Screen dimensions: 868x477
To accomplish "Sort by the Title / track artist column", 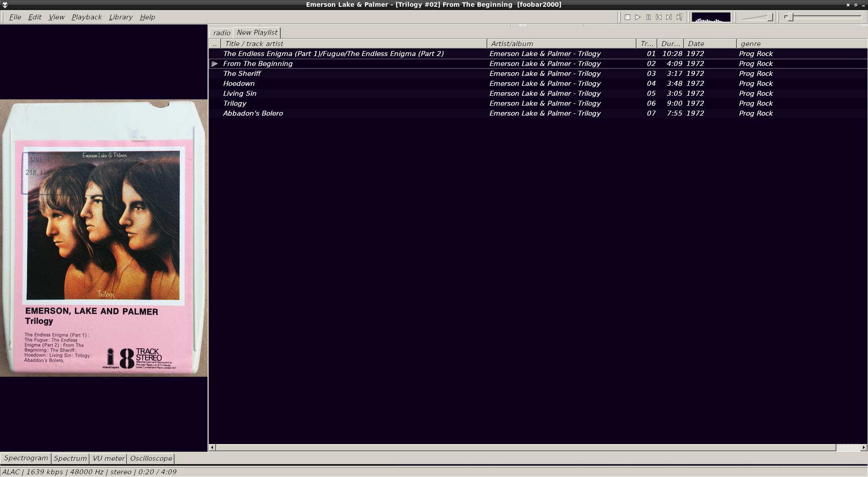I will [x=354, y=44].
